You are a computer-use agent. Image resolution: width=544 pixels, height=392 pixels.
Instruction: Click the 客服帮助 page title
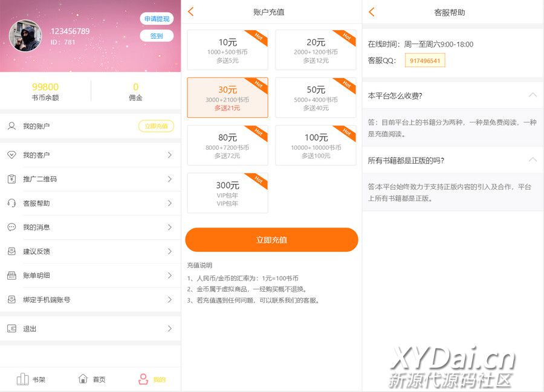[450, 13]
